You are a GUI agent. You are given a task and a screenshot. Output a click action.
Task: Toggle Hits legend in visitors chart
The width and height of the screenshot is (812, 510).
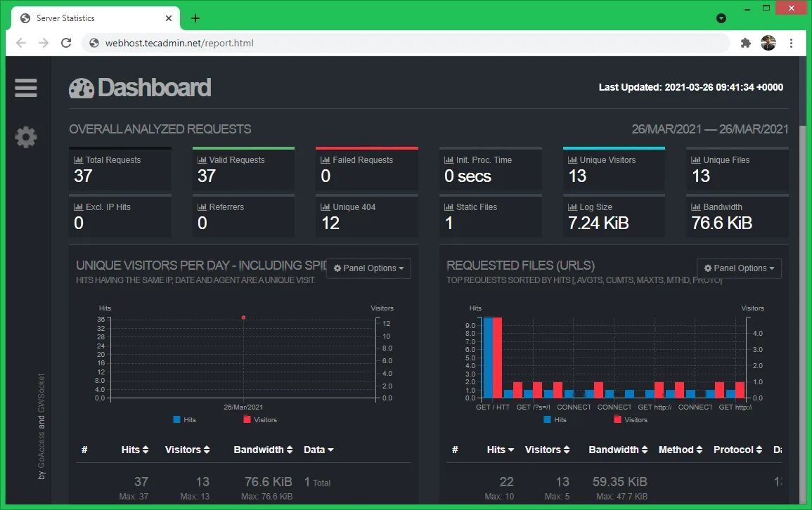pyautogui.click(x=184, y=419)
